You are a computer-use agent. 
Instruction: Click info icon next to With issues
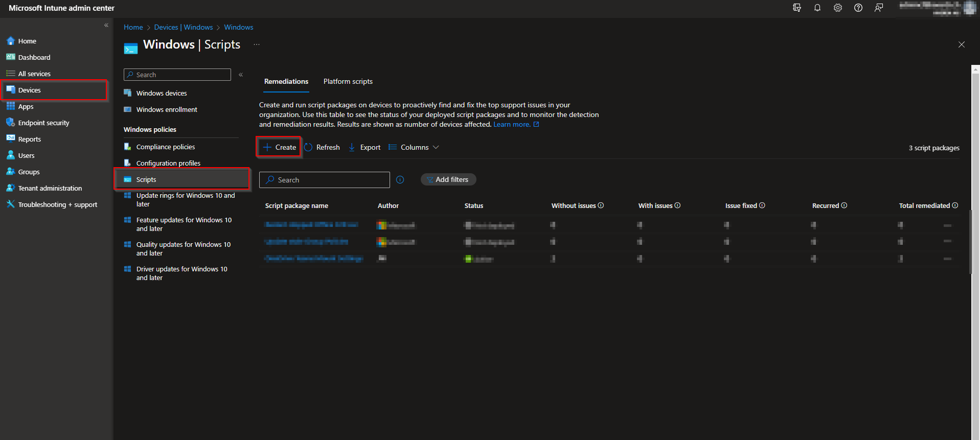(x=677, y=205)
